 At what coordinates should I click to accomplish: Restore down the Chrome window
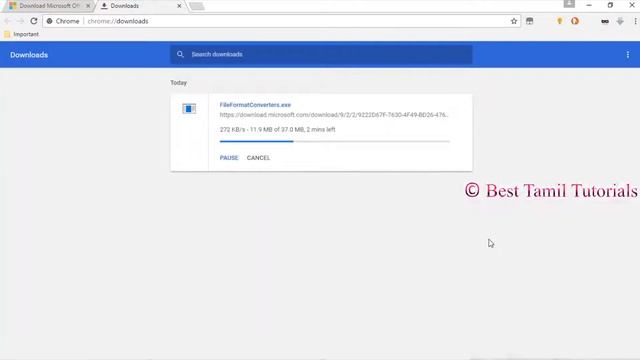tap(610, 5)
